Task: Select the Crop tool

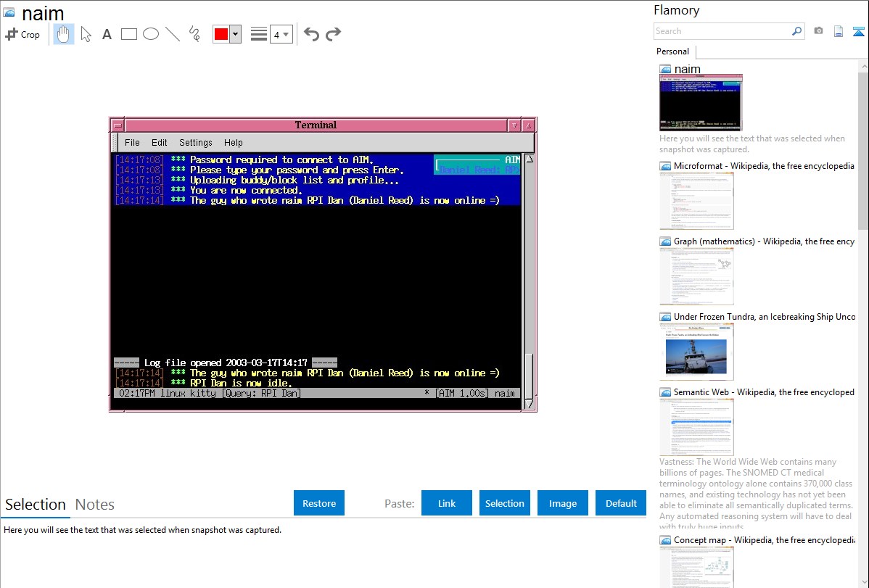Action: click(22, 34)
